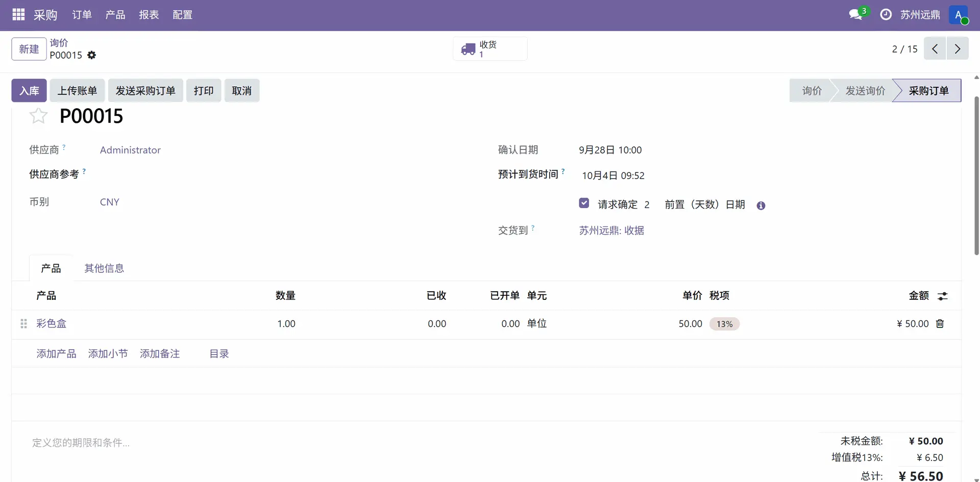Delete the 彩色盒 line with trash icon
The image size is (980, 482).
coord(940,324)
